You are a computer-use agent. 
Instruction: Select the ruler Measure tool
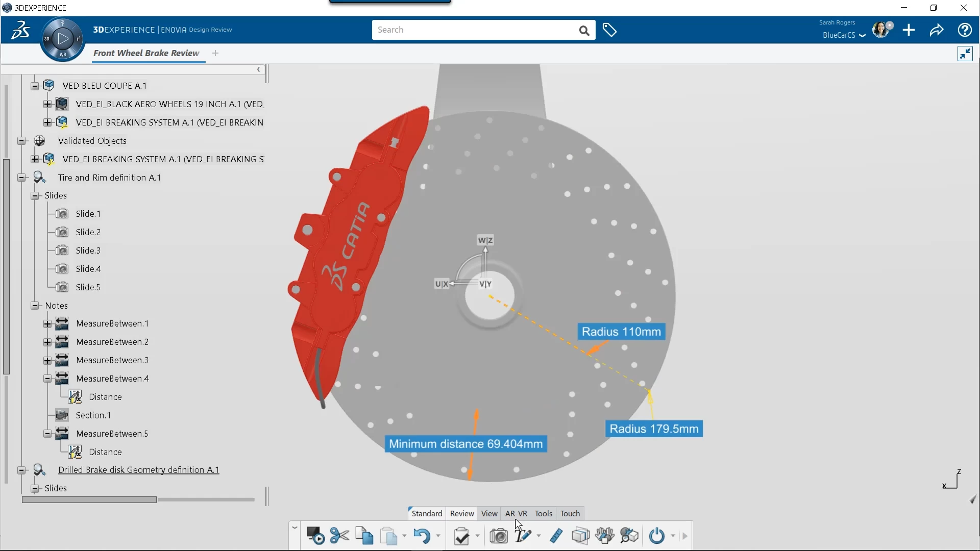[556, 536]
